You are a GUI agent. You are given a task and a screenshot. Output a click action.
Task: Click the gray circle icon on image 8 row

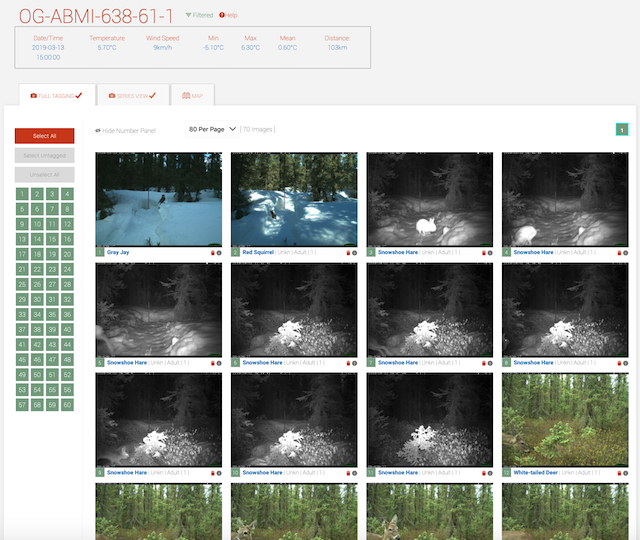[626, 363]
